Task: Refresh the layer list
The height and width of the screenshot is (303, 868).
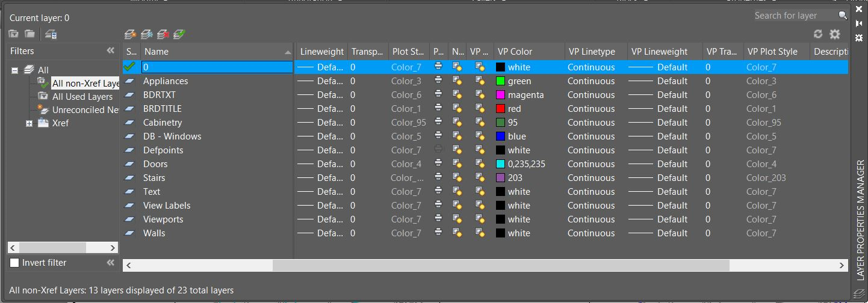Action: [x=818, y=34]
